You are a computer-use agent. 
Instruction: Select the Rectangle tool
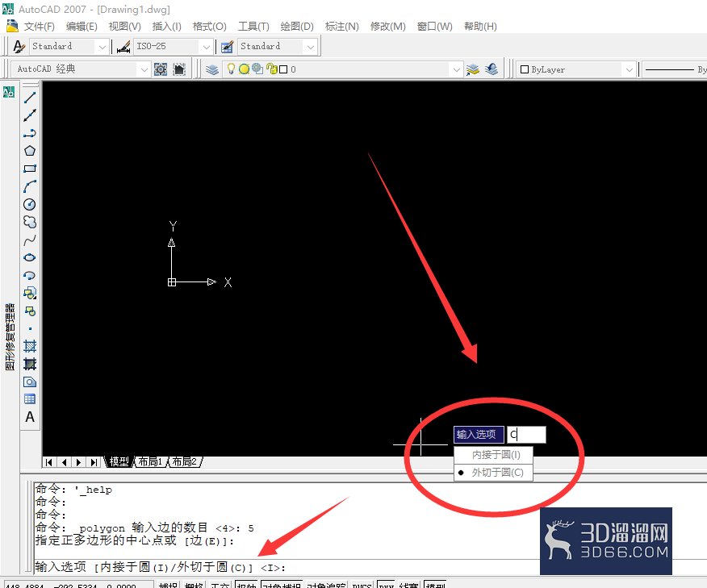pos(30,169)
